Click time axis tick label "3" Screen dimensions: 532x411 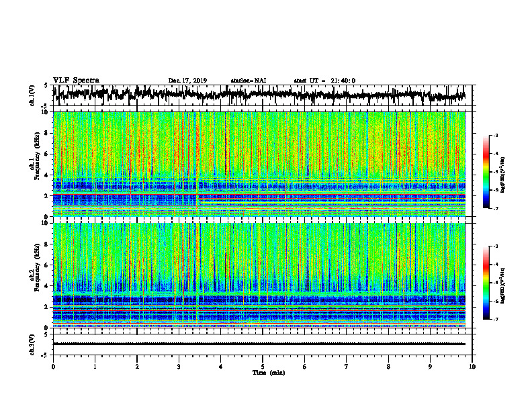pyautogui.click(x=179, y=367)
